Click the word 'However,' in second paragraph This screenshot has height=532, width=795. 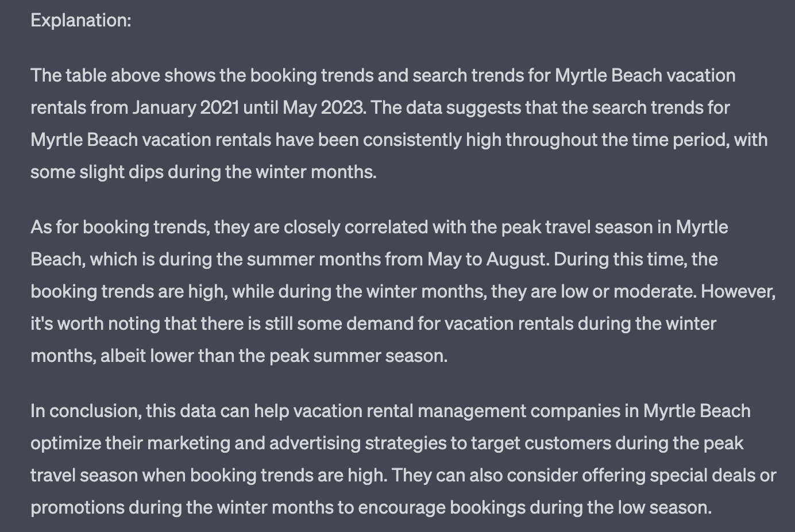pyautogui.click(x=738, y=291)
